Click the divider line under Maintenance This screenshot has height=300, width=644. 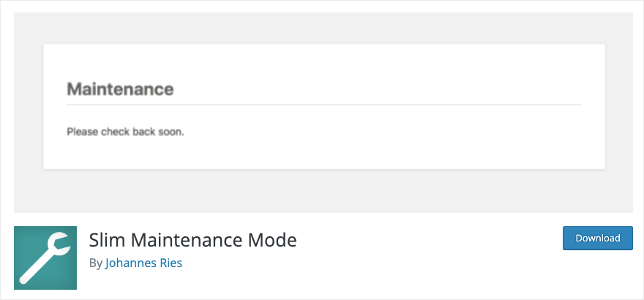[324, 105]
